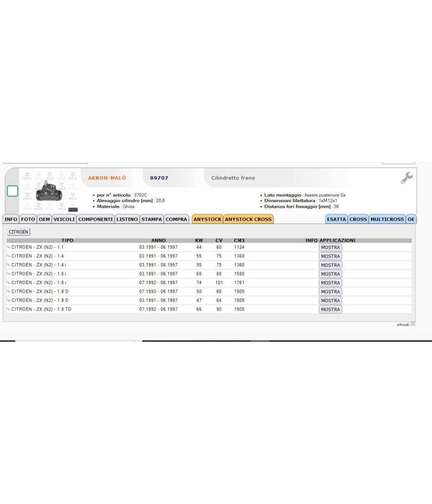Open magnifier icon for ZX 1.1 row
432x504 pixels.
click(x=8, y=247)
